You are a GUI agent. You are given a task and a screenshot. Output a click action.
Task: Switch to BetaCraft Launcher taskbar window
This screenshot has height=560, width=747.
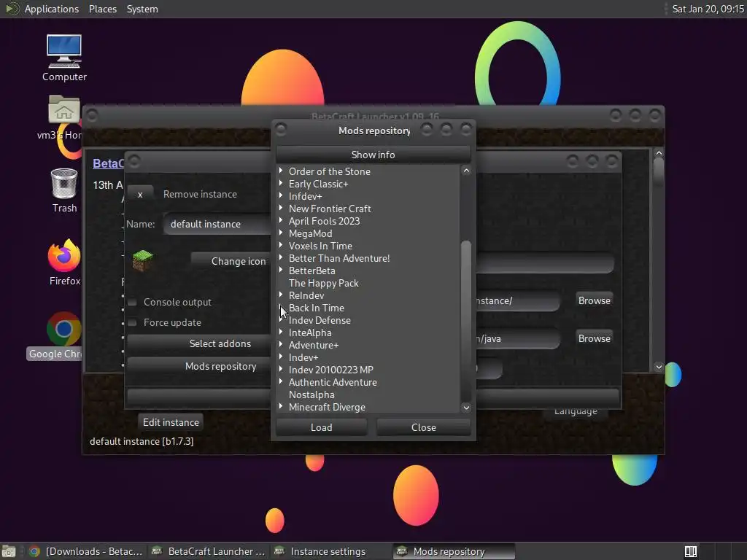tap(208, 551)
